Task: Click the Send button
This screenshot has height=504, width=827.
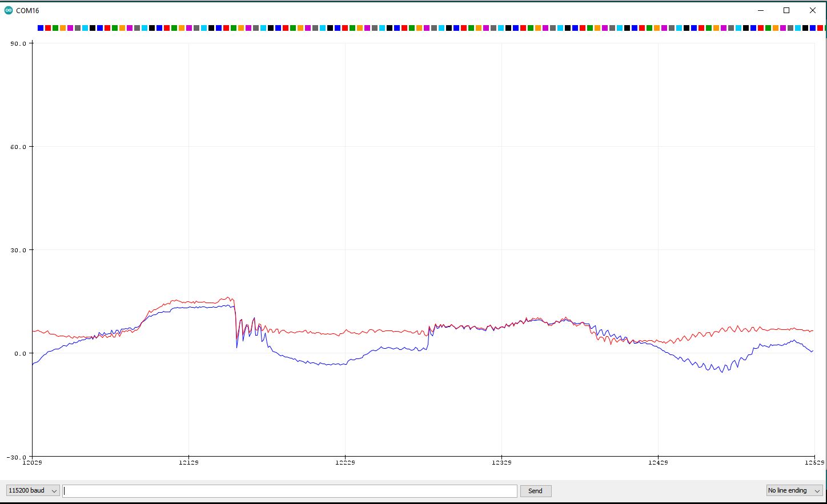Action: tap(535, 491)
